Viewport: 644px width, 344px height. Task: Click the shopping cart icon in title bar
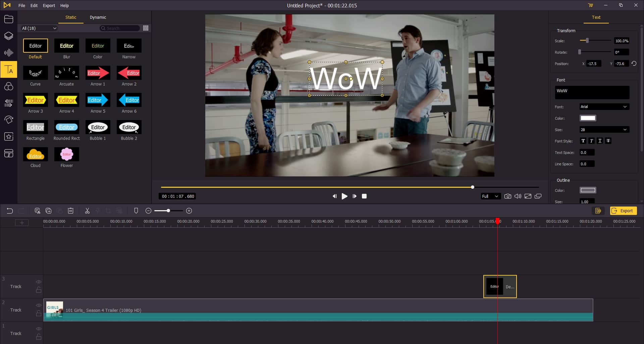pos(590,5)
